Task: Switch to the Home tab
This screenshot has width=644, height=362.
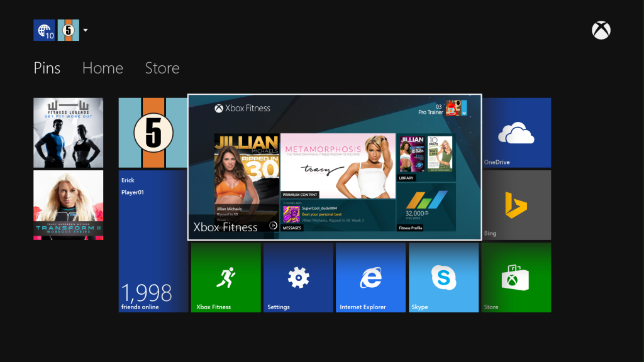Action: tap(103, 68)
